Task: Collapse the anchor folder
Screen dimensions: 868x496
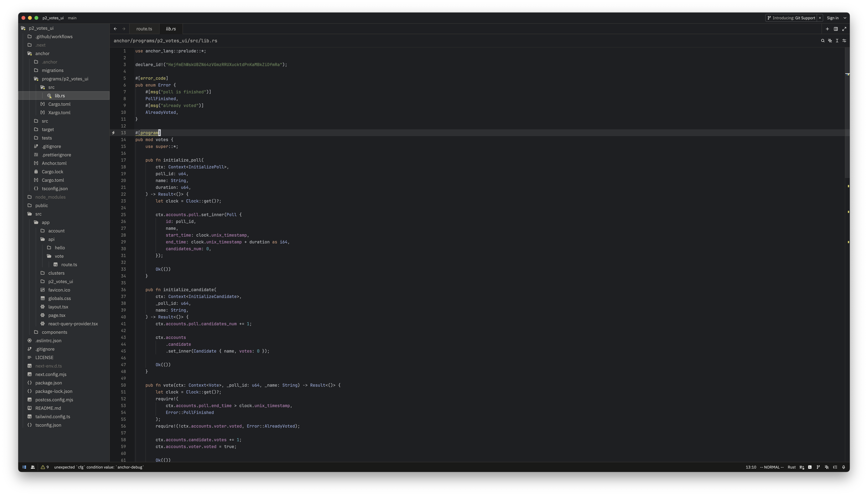Action: [x=42, y=53]
